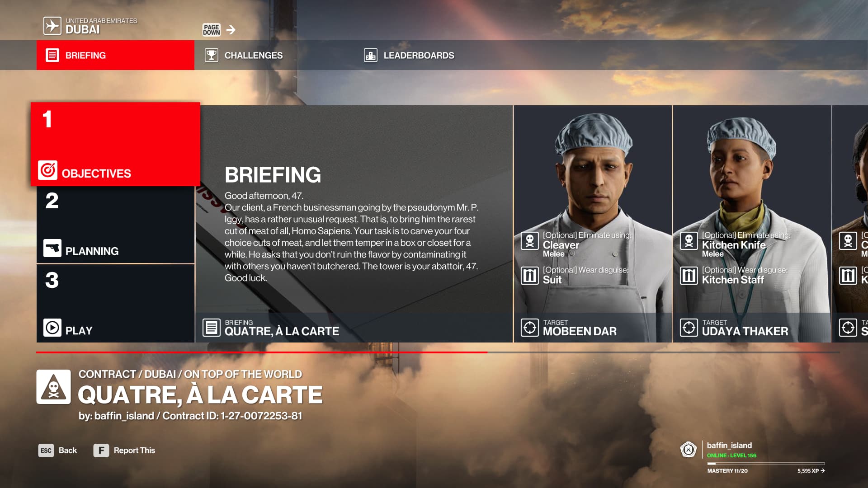Click the Leaderboards podium icon
This screenshot has width=868, height=488.
pos(370,55)
